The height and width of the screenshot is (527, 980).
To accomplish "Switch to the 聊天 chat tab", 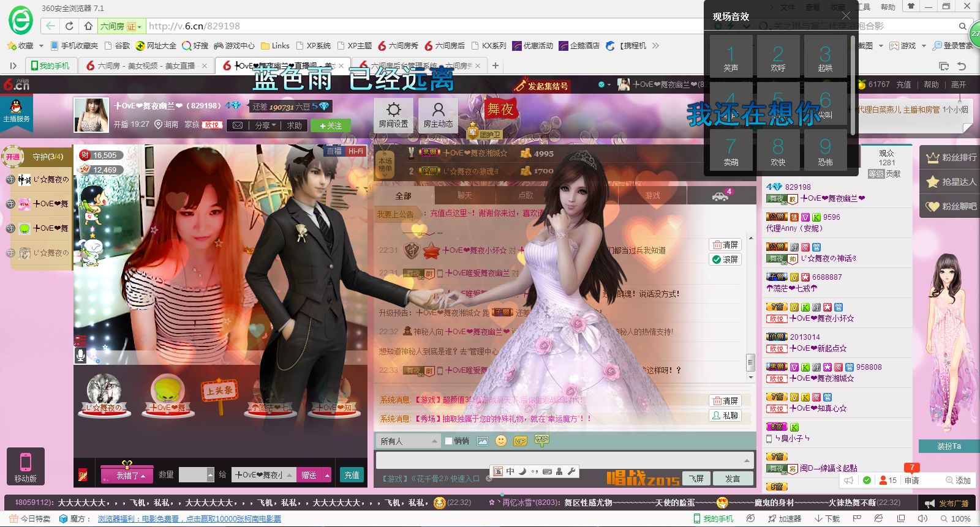I will (x=465, y=196).
